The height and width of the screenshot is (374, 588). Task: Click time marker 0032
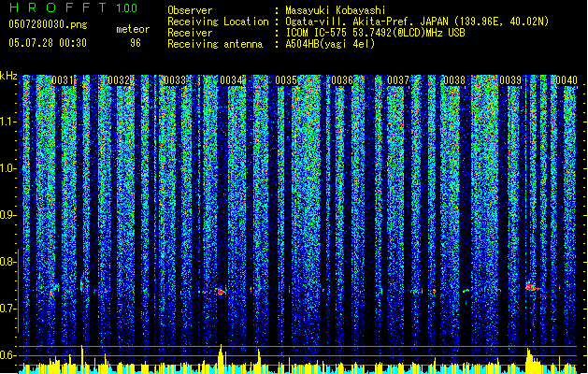coord(119,80)
